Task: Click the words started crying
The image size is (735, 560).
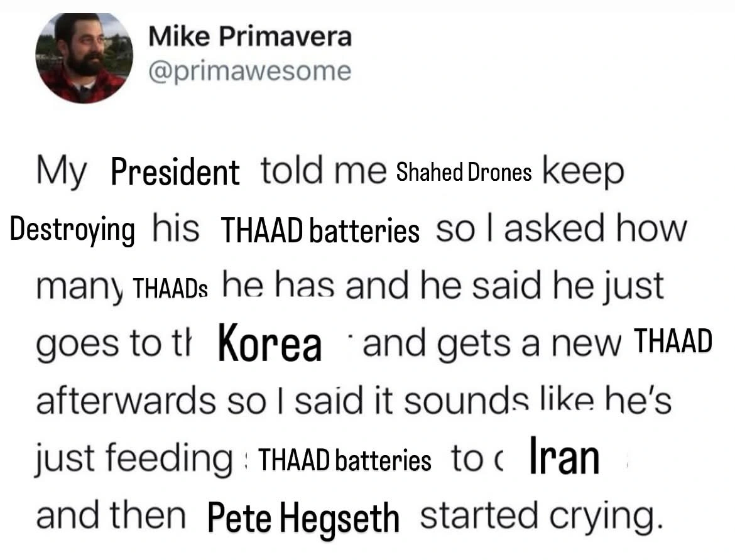Action: coord(541,517)
